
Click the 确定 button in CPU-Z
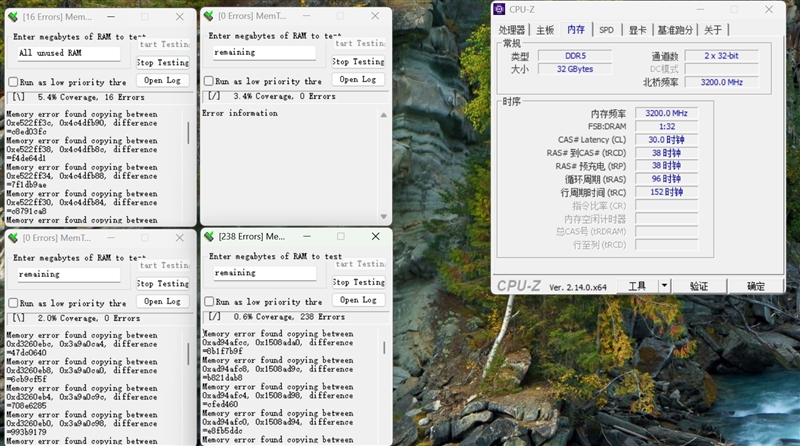point(755,286)
